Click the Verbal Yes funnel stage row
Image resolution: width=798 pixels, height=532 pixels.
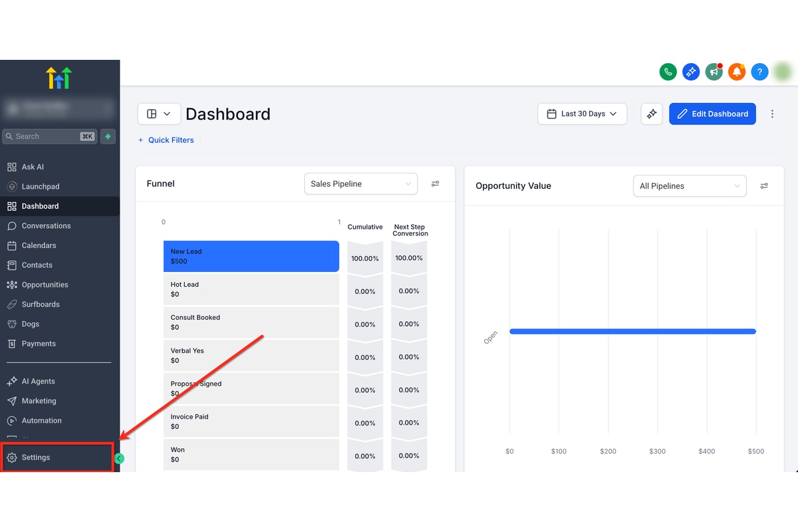[251, 356]
